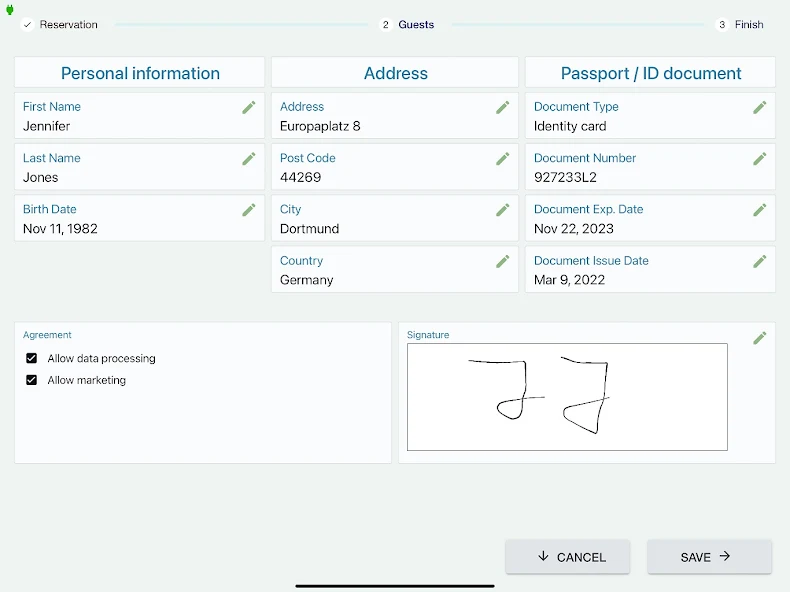Edit the Document Issue Date pencil

point(760,261)
